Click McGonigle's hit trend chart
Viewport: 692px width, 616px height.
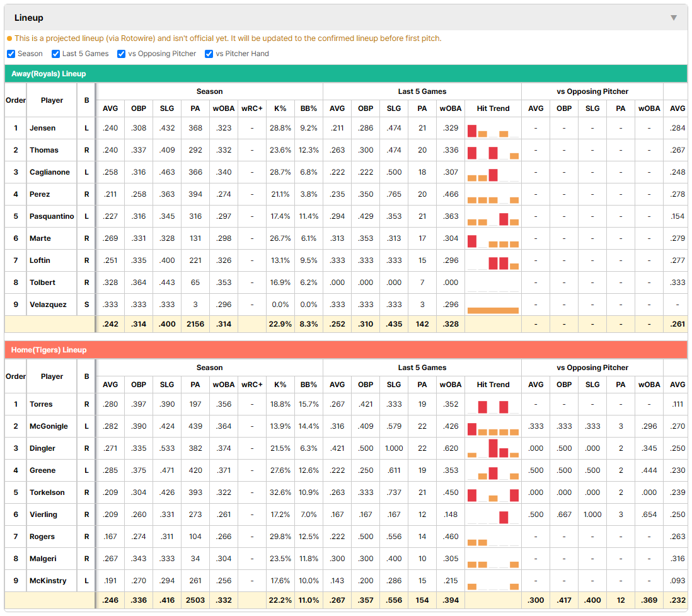click(x=493, y=428)
